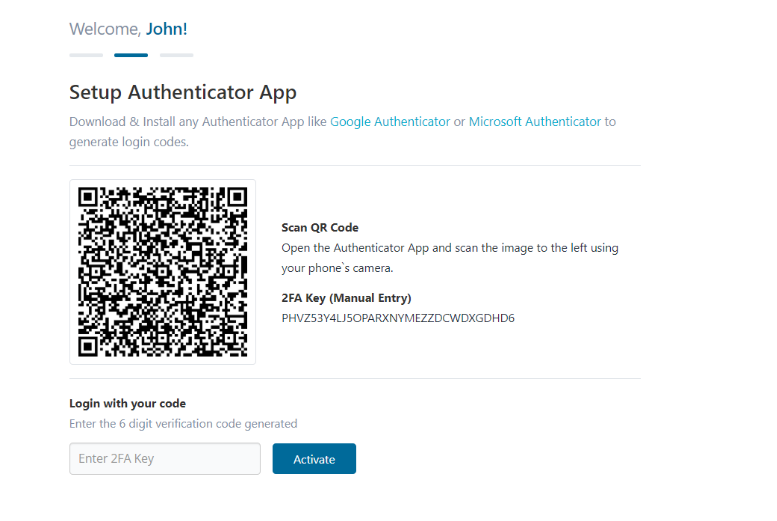Click the Activate button
Image resolution: width=777 pixels, height=521 pixels.
coord(314,459)
